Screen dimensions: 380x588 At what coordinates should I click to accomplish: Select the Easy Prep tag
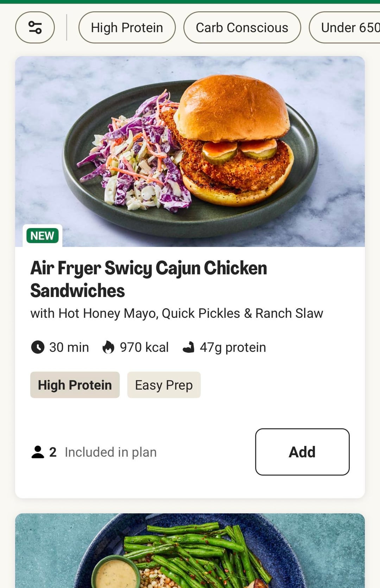pyautogui.click(x=164, y=385)
